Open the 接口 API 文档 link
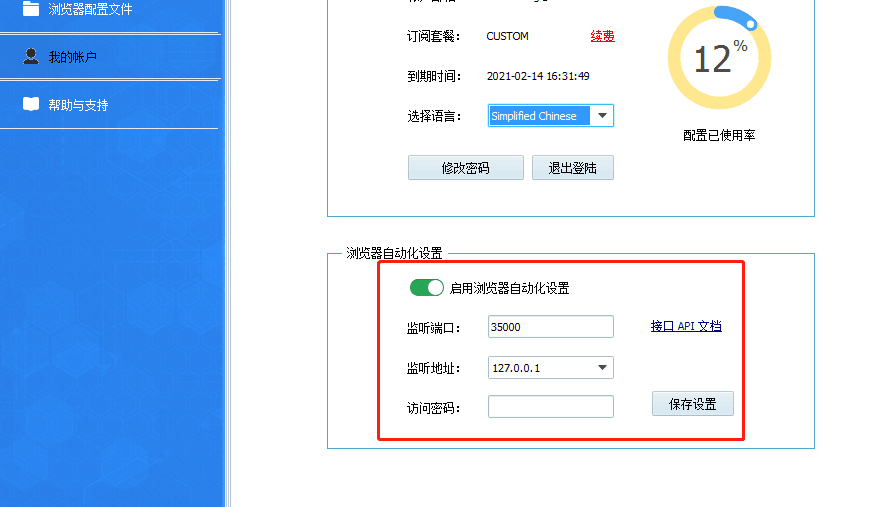The height and width of the screenshot is (507, 895). 686,326
